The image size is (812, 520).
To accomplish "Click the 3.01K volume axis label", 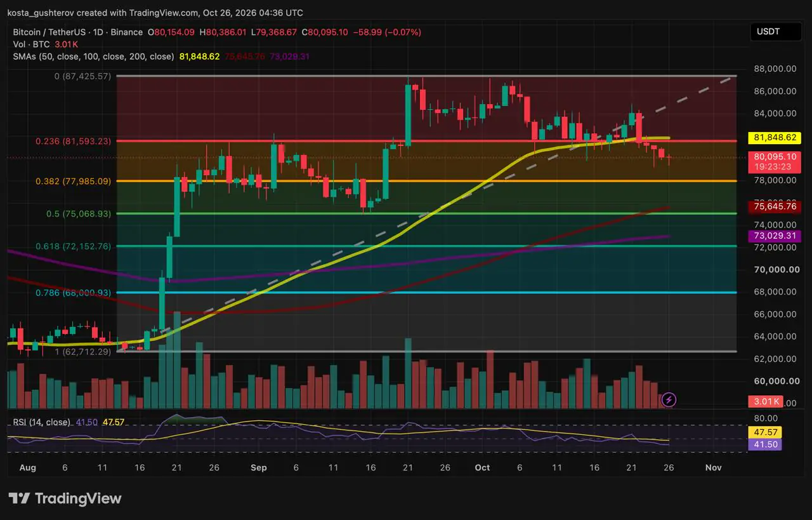I will pyautogui.click(x=766, y=401).
